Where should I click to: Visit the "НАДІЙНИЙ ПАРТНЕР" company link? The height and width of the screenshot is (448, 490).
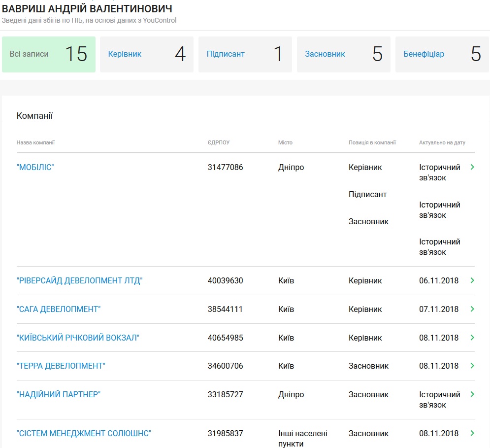point(58,395)
